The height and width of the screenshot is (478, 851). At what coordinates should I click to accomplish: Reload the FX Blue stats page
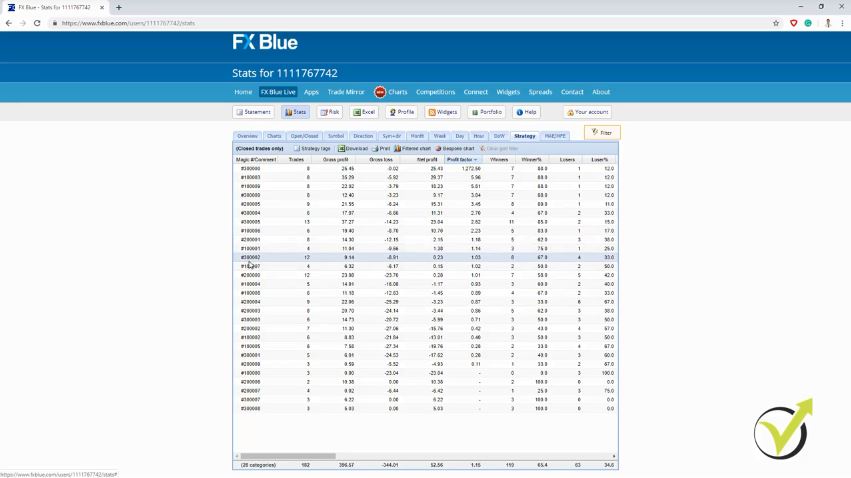(37, 23)
